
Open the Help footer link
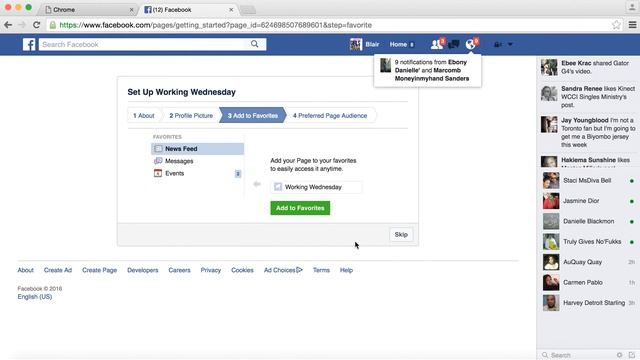(346, 270)
